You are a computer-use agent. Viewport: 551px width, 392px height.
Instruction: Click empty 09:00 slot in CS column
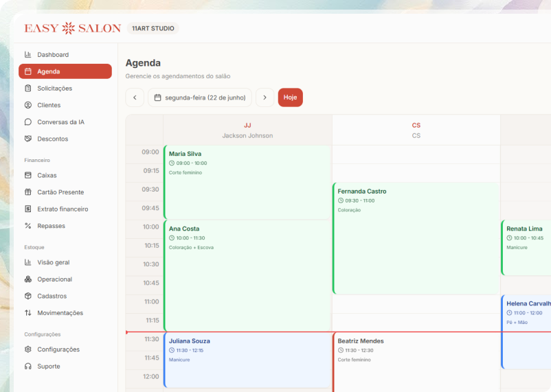(x=416, y=154)
